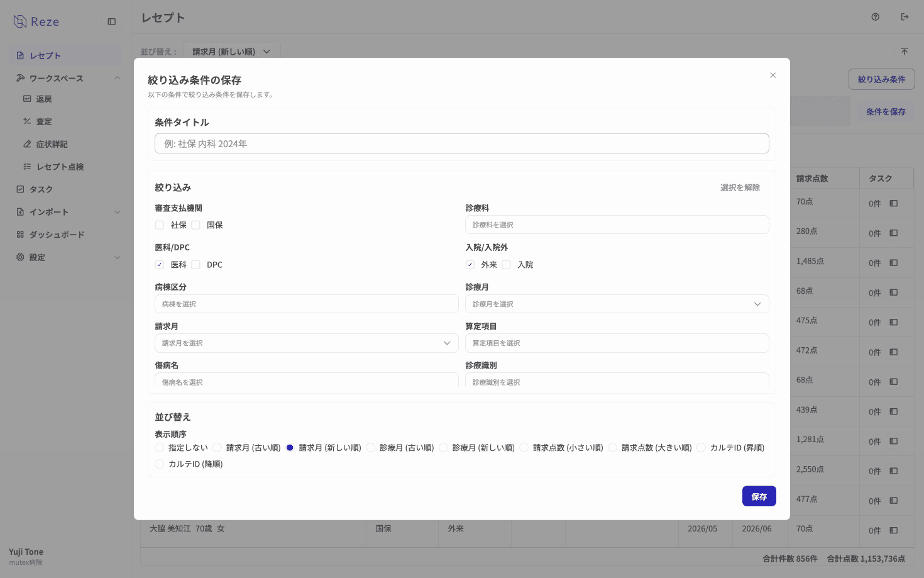The width and height of the screenshot is (924, 578).
Task: Click 選択を解除 to clear filters
Action: pyautogui.click(x=740, y=187)
